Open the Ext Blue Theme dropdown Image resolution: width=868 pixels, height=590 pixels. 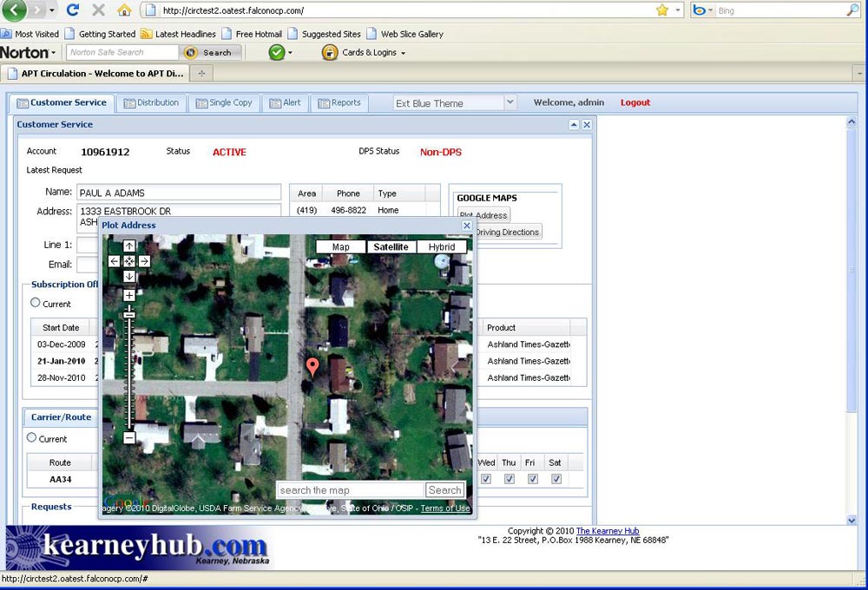(x=510, y=102)
